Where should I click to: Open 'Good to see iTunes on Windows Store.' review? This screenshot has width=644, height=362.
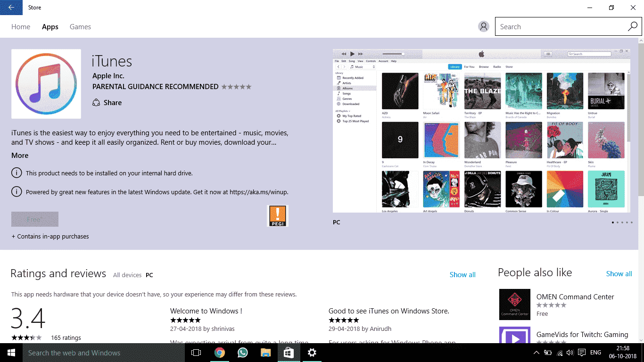[389, 311]
